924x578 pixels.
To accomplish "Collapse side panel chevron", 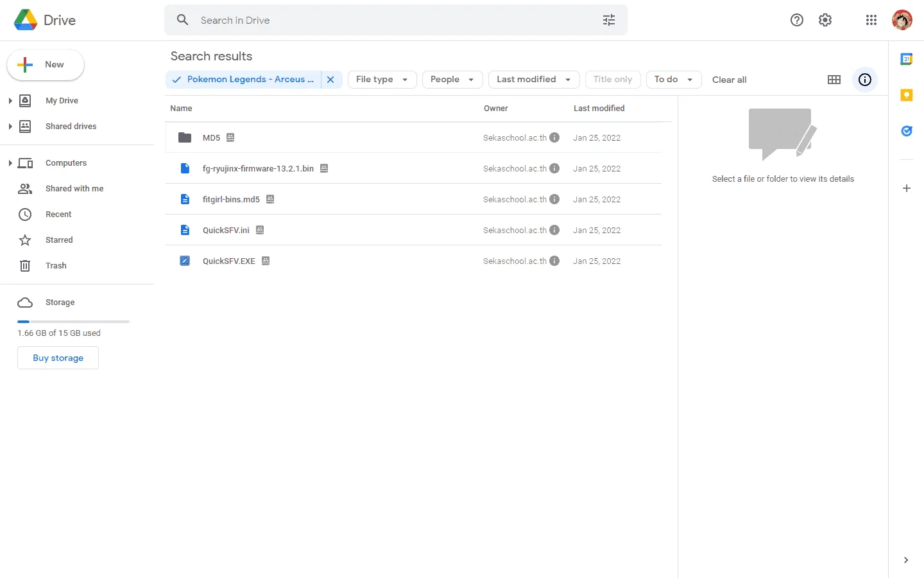I will click(906, 560).
